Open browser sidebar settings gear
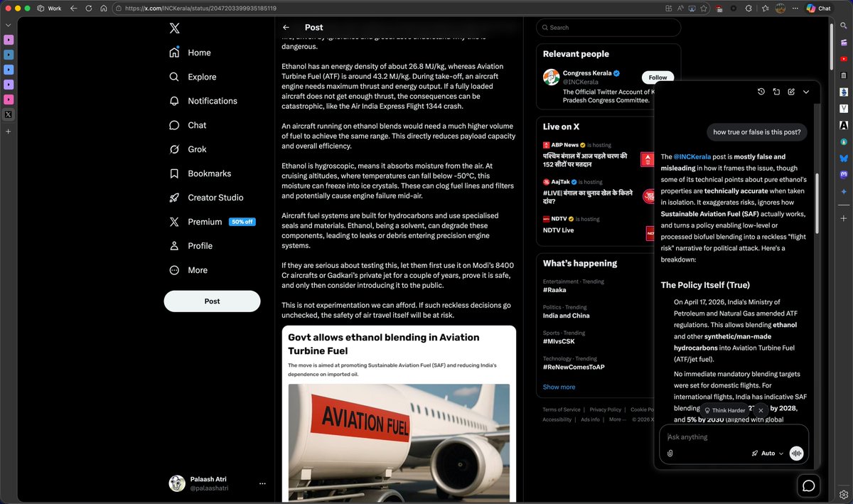This screenshot has height=504, width=853. coord(843,494)
